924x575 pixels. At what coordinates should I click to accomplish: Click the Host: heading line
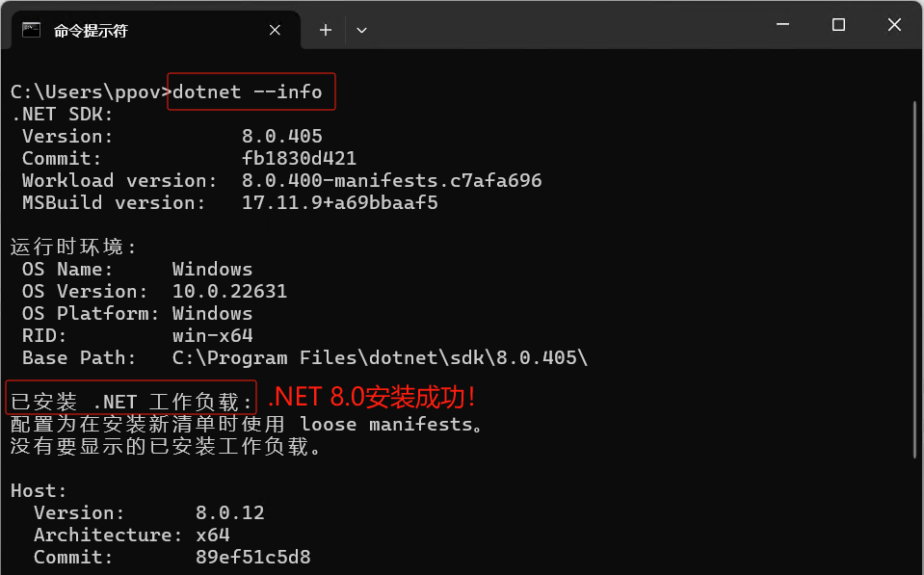(39, 491)
